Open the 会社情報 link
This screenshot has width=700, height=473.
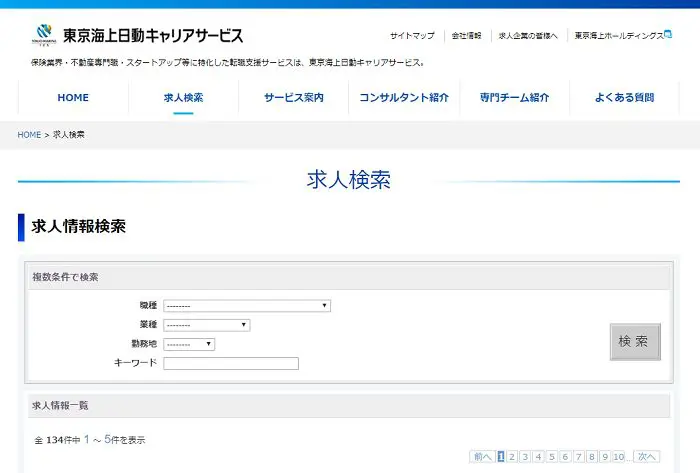coord(466,36)
